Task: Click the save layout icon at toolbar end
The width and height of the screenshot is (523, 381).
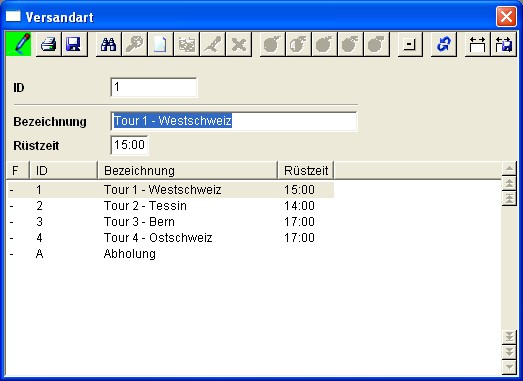Action: [x=504, y=44]
